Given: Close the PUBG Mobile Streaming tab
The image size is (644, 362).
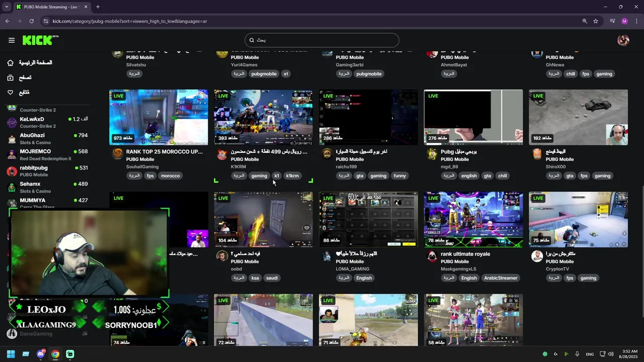Looking at the screenshot, I should pyautogui.click(x=86, y=7).
